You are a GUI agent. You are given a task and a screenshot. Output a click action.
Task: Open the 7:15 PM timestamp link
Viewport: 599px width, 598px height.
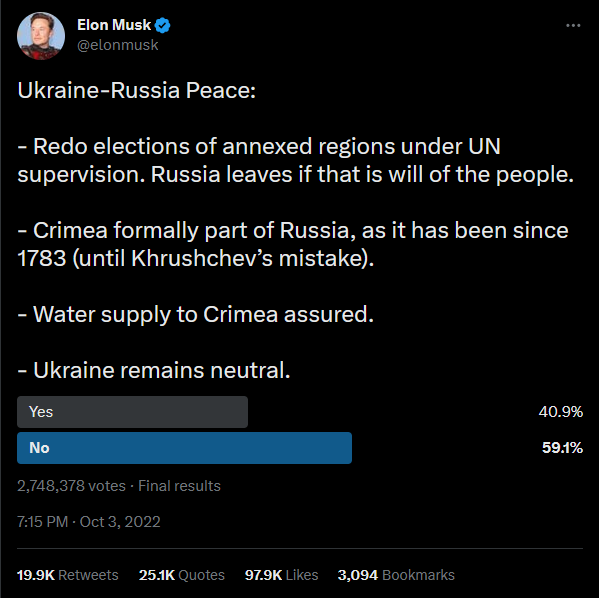point(42,522)
